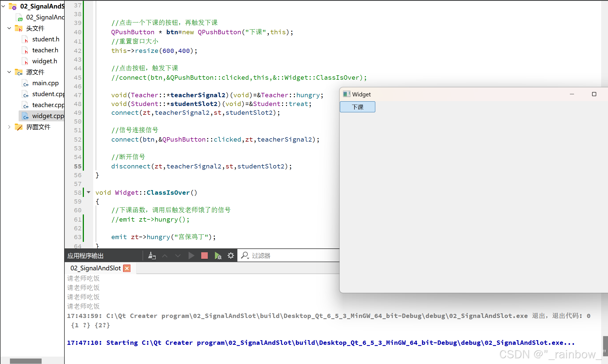
Task: Collapse the 02_SignalAndSlot project node
Action: [x=3, y=6]
